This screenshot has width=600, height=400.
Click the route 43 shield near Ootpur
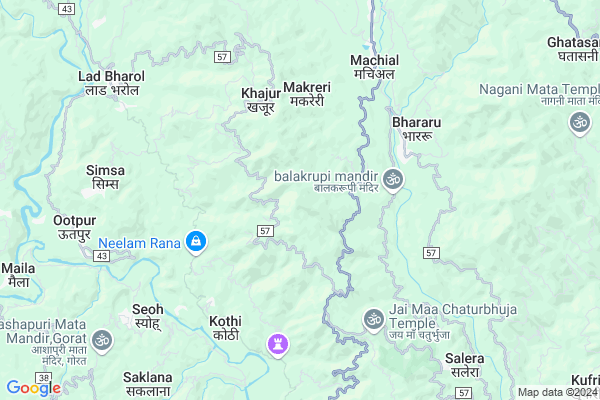pos(101,256)
